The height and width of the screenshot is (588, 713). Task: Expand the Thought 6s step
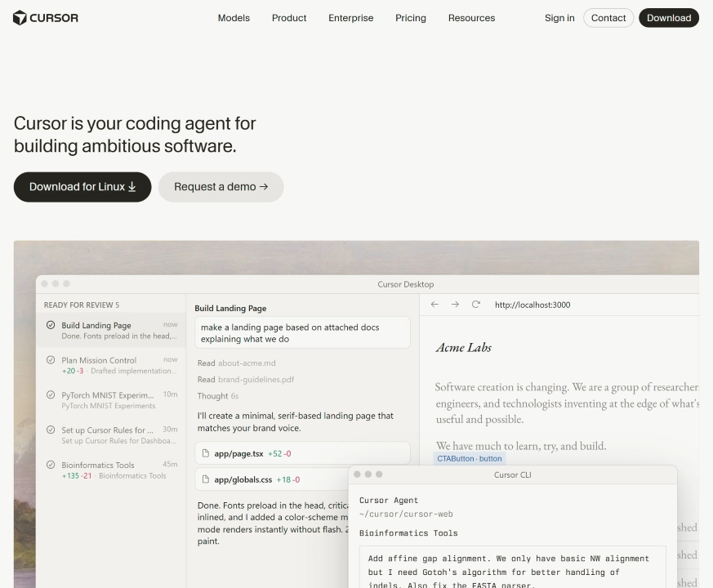(218, 395)
